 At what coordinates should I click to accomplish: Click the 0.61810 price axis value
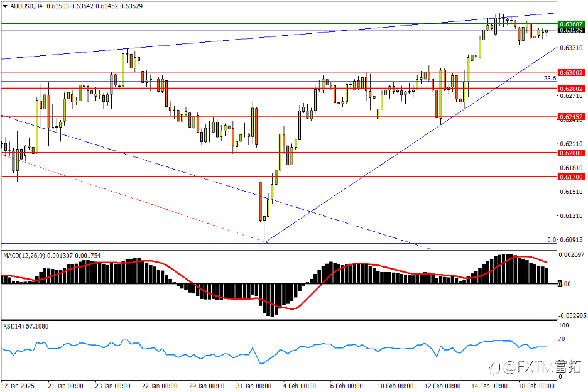(571, 168)
